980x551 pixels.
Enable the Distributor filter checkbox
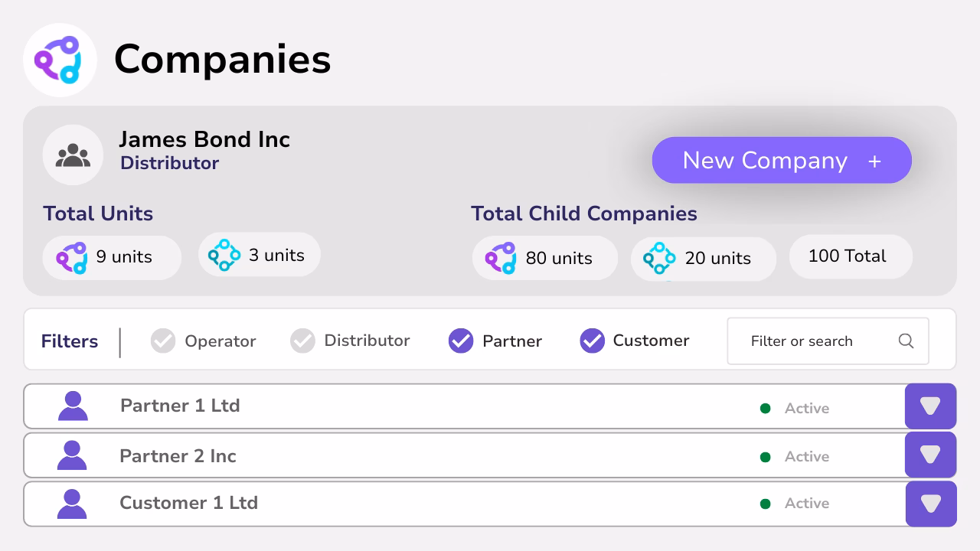coord(302,341)
